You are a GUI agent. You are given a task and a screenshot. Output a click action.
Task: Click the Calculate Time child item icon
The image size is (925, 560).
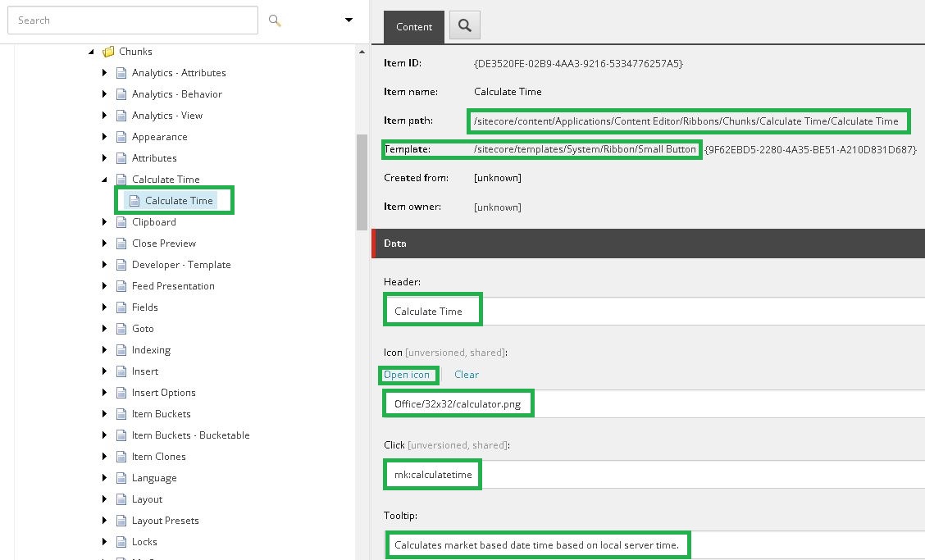pos(134,201)
